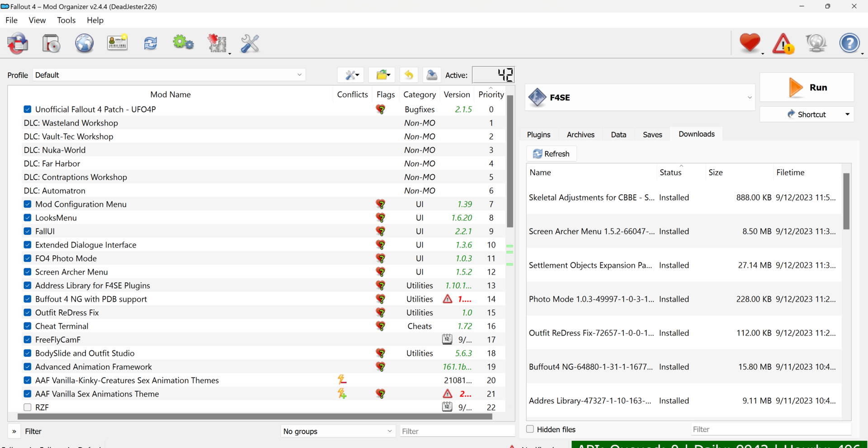868x448 pixels.
Task: Click the conflict lightning icon for AAF Vanilla-Kinky-Creatures
Action: tap(342, 380)
